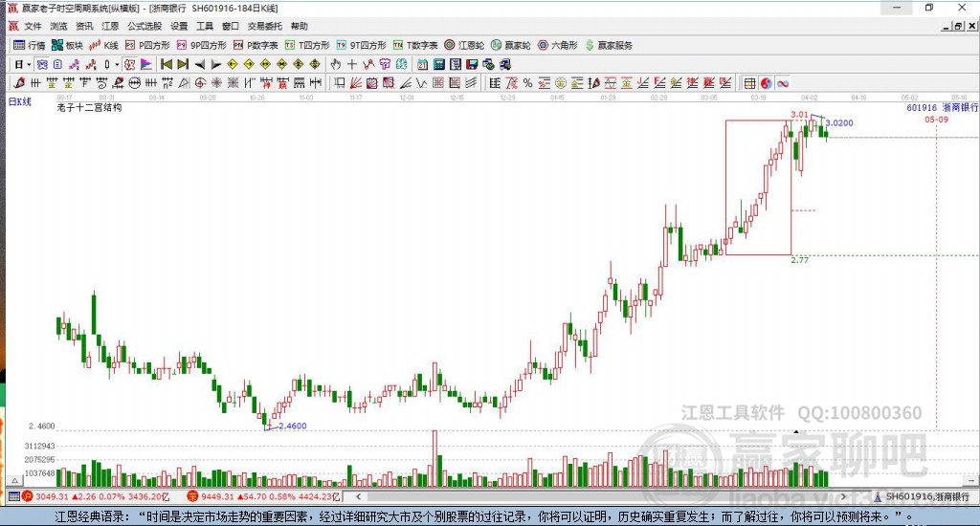Open the 9P四方形 tool
980x526 pixels.
[201, 45]
